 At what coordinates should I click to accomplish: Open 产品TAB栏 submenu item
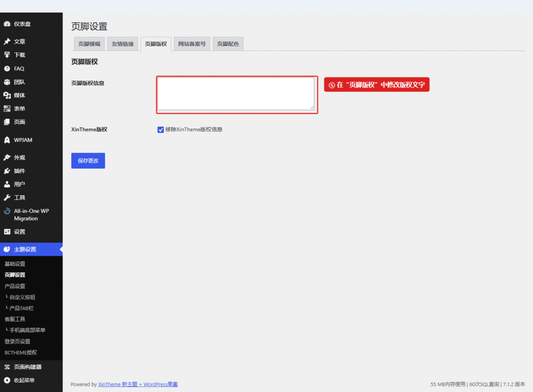pos(21,308)
